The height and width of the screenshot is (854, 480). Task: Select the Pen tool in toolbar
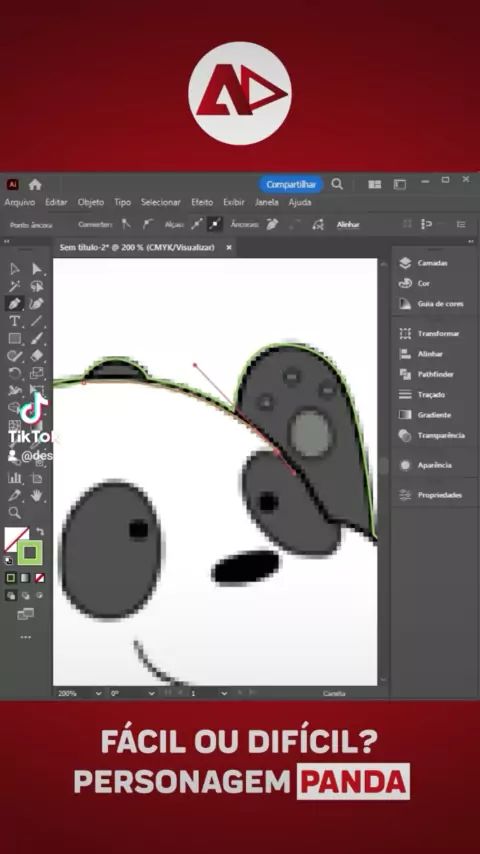15,303
